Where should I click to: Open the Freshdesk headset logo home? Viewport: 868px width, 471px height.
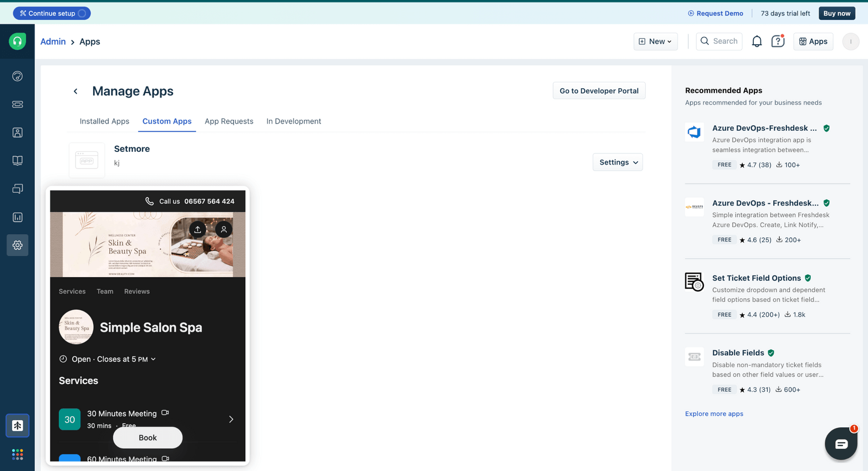(17, 41)
